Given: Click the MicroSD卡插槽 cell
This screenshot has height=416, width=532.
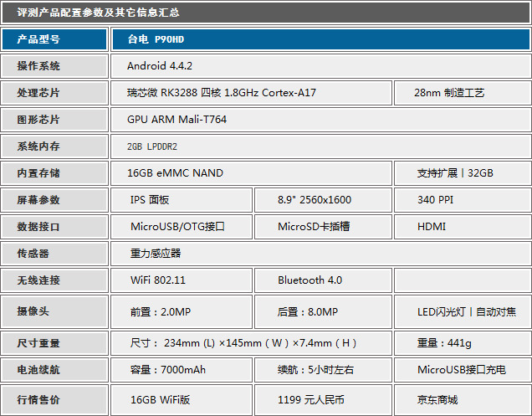Looking at the screenshot, I should point(324,227).
